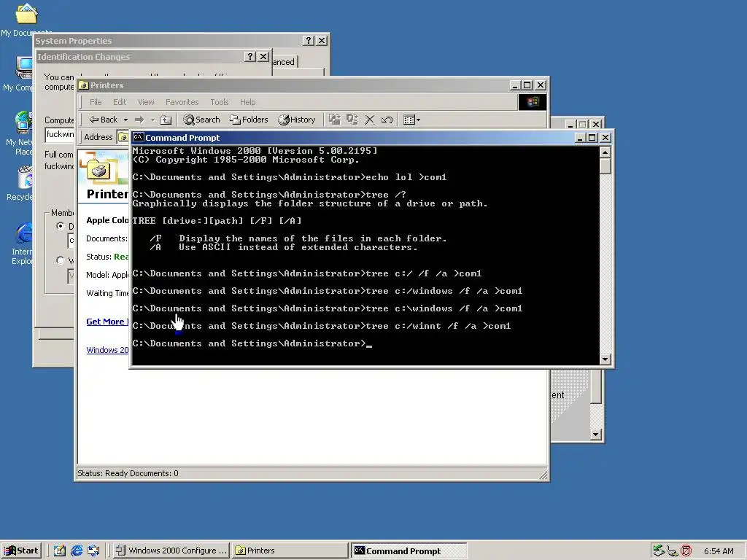Screen dimensions: 747x560
Task: Click the Delete icon in Printers toolbar
Action: point(370,120)
